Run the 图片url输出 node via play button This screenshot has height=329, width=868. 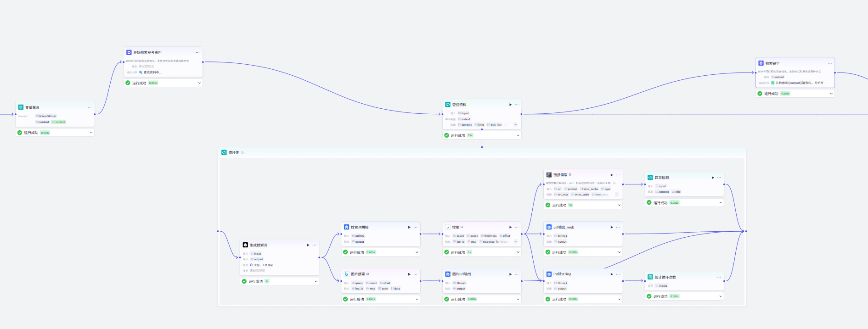[x=510, y=274]
